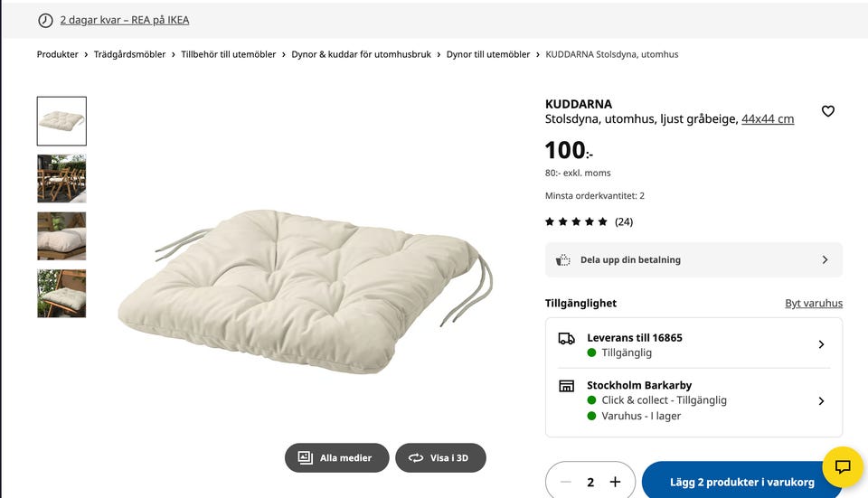
Task: Open the Dela upp din betalning option
Action: (x=693, y=259)
